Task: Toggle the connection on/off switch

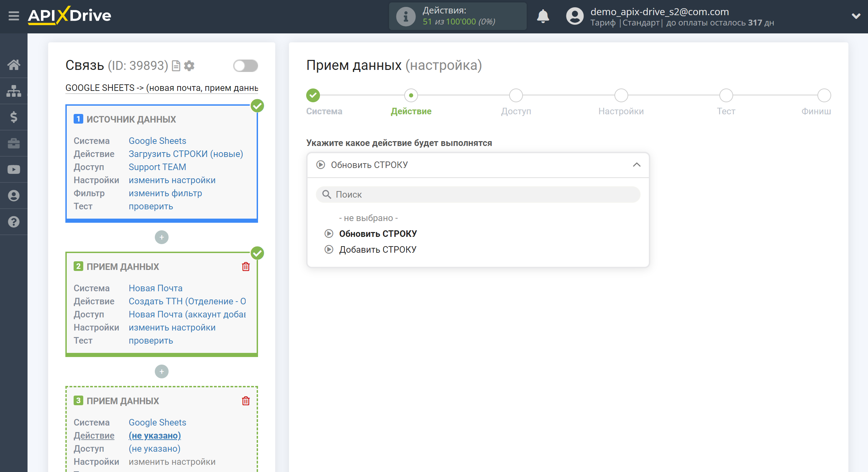Action: click(245, 65)
